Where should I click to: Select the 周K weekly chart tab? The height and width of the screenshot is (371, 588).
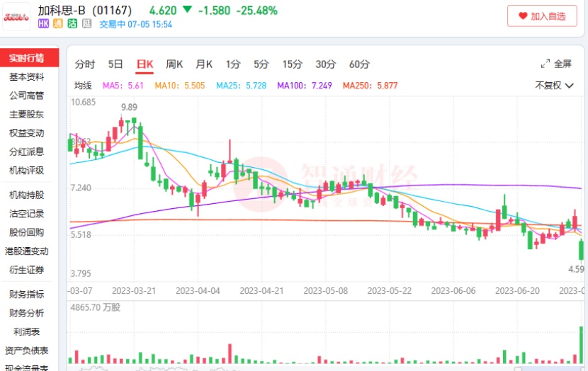174,64
